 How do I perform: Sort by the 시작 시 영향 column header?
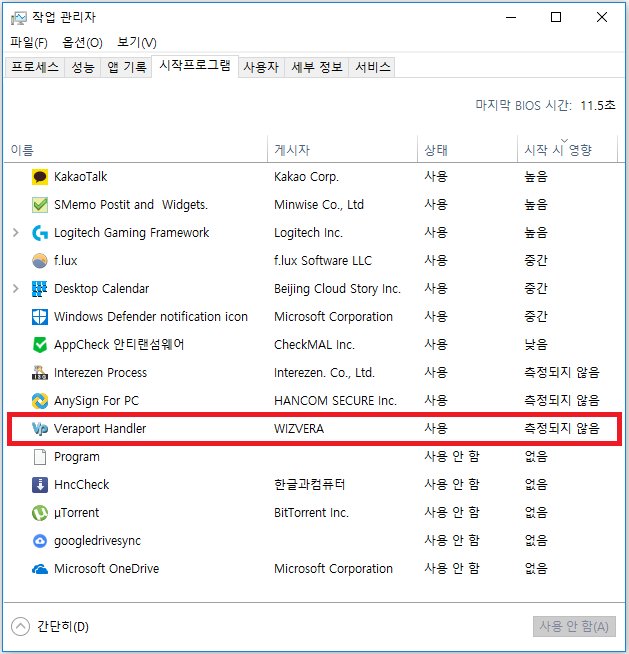[x=567, y=150]
